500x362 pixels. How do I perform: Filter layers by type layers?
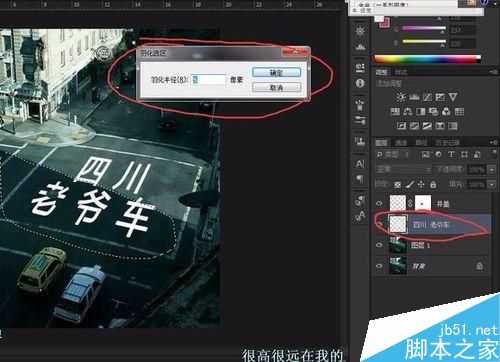click(451, 155)
